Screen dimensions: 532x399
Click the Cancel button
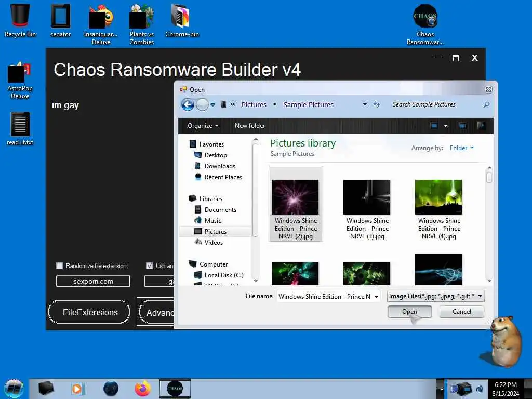pos(461,312)
